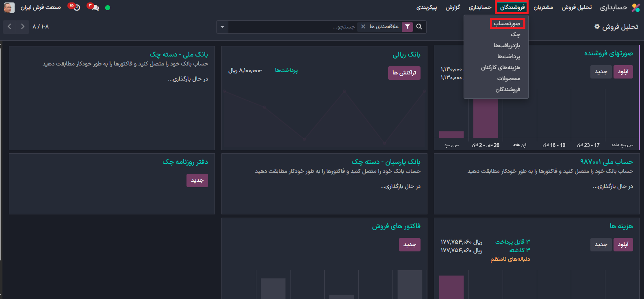Go to the next page arrow
This screenshot has height=299, width=644.
coord(22,27)
